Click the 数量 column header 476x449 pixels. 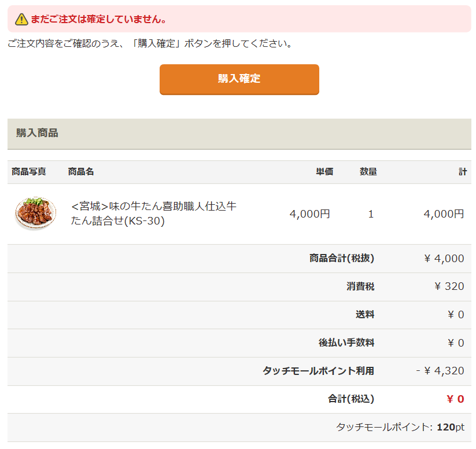pos(368,172)
